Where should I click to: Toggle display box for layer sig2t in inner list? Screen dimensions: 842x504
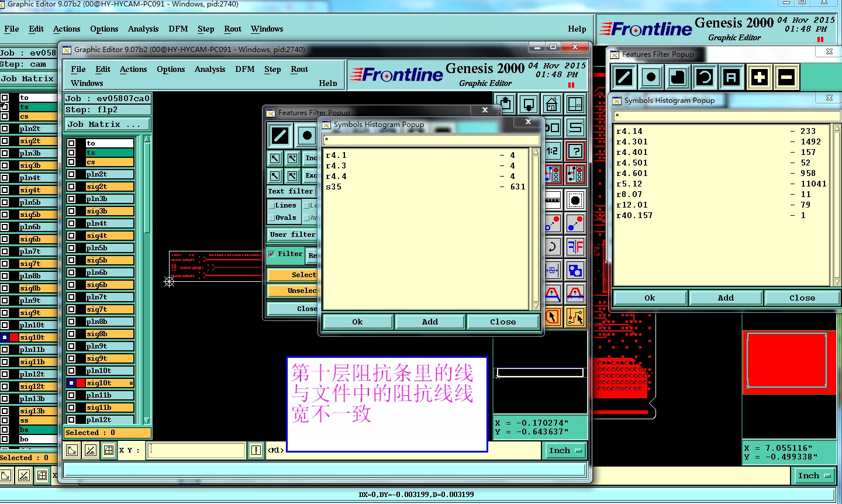coord(71,187)
